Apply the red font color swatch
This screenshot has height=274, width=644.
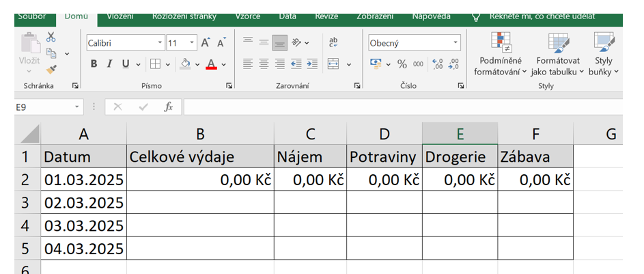click(x=211, y=64)
